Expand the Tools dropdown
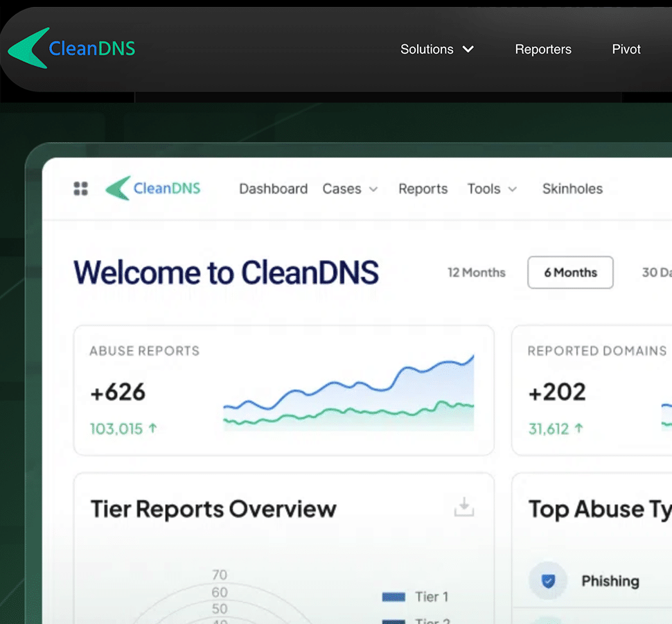The height and width of the screenshot is (624, 672). click(x=492, y=189)
